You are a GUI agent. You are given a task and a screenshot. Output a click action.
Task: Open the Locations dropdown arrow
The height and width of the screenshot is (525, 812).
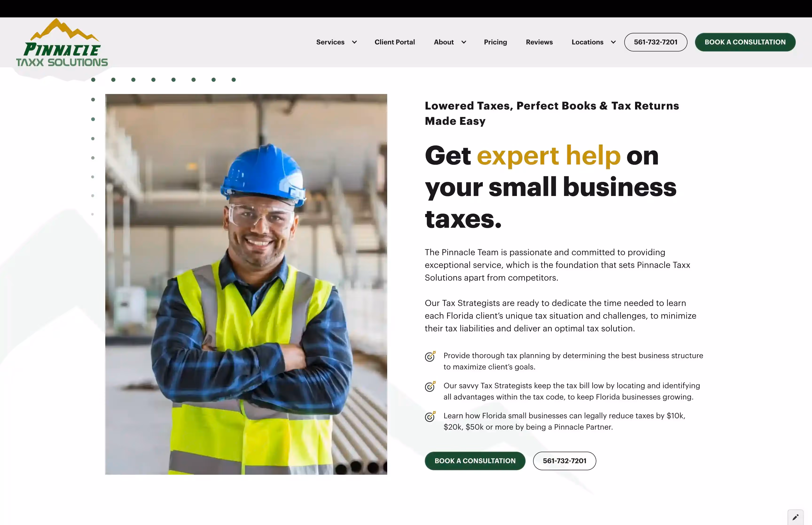tap(613, 42)
